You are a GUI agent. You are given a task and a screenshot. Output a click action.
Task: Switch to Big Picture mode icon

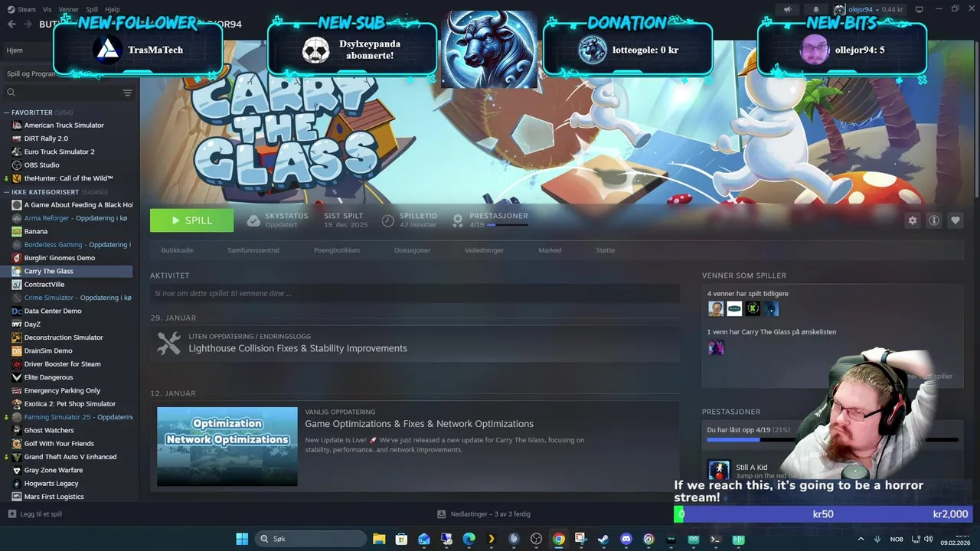pos(920,9)
